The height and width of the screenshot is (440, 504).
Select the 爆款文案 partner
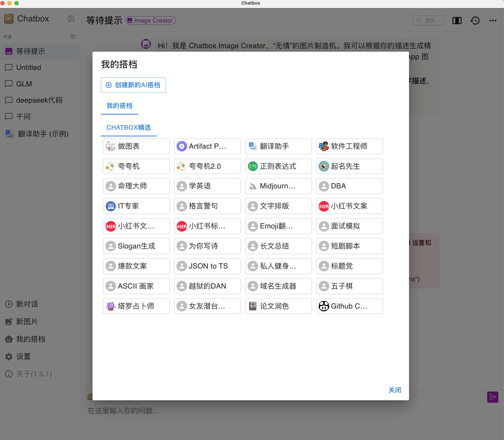click(136, 266)
